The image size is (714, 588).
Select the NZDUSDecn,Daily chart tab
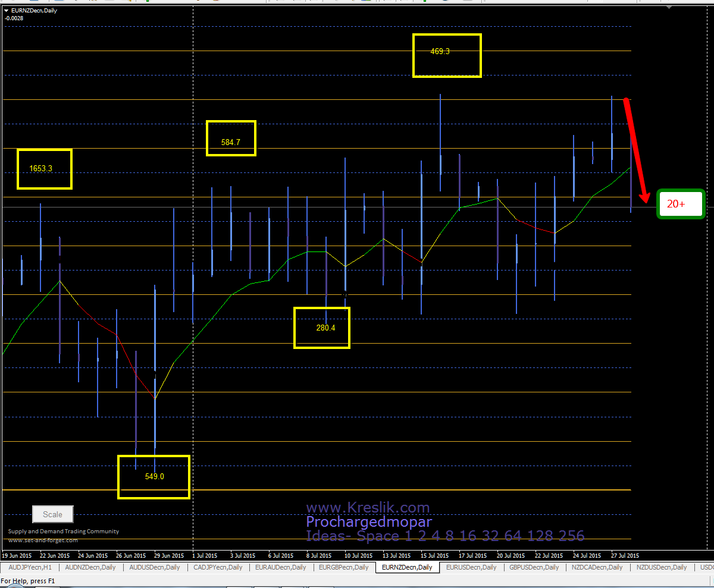[x=661, y=567]
